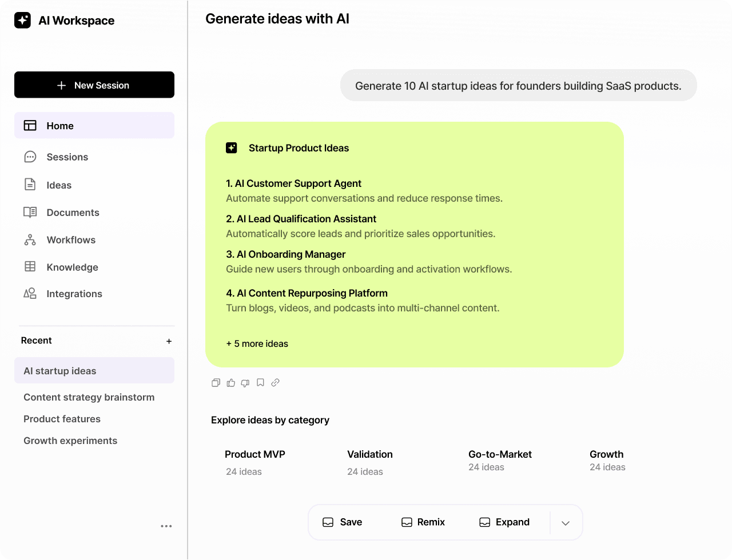The width and height of the screenshot is (732, 560).
Task: Click the AI Content Repurposing Platform idea
Action: pyautogui.click(x=307, y=293)
